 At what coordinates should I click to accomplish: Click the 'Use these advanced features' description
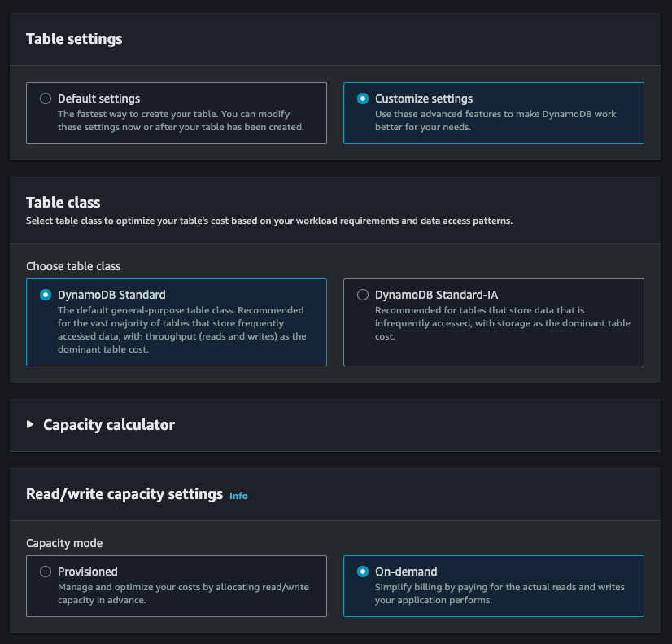coord(495,120)
